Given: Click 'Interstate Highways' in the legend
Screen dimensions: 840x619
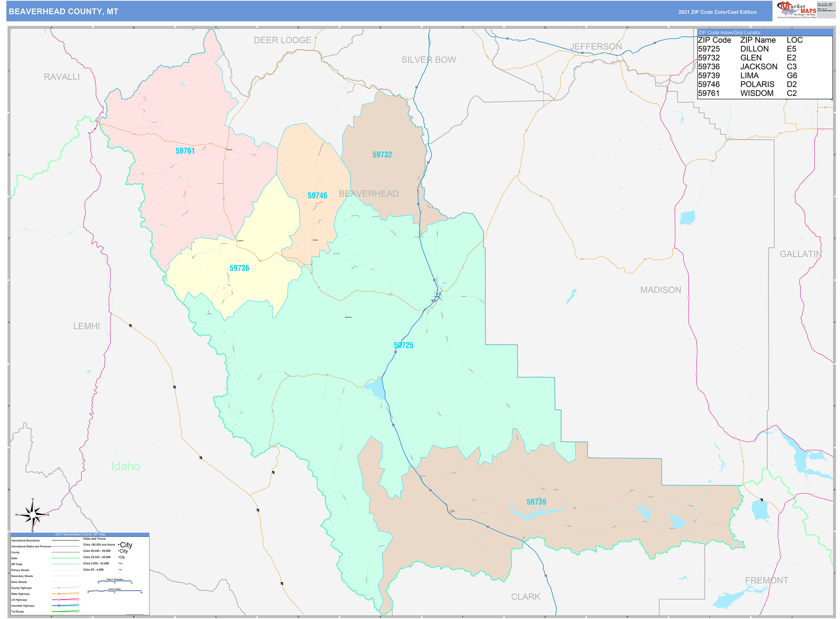Looking at the screenshot, I should click(x=22, y=606).
